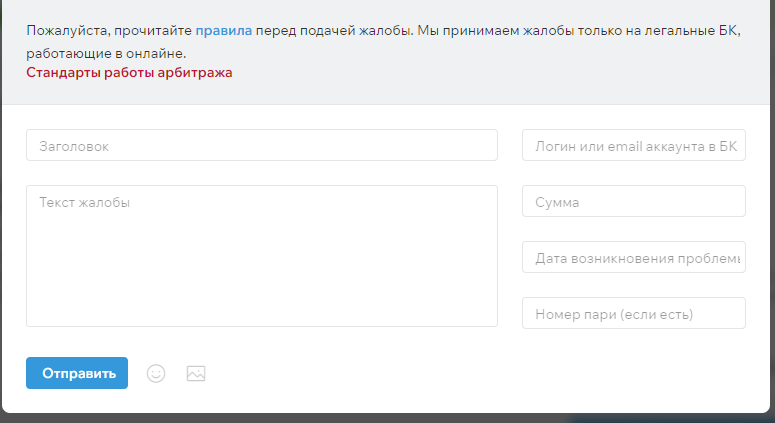
Task: Click the bottom-right corner of complaint textarea
Action: pos(492,321)
